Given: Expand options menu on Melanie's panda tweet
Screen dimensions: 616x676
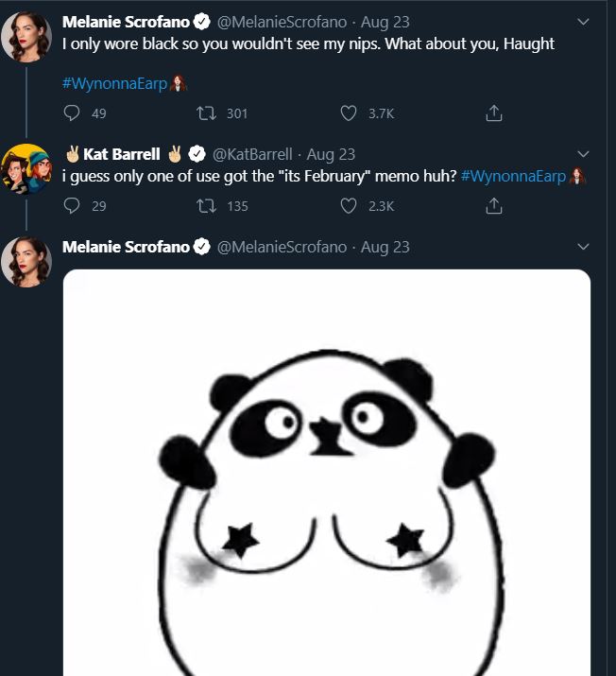Looking at the screenshot, I should pyautogui.click(x=583, y=247).
